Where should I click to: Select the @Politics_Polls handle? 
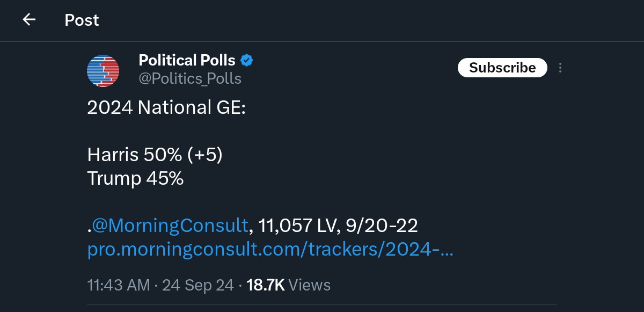point(190,79)
